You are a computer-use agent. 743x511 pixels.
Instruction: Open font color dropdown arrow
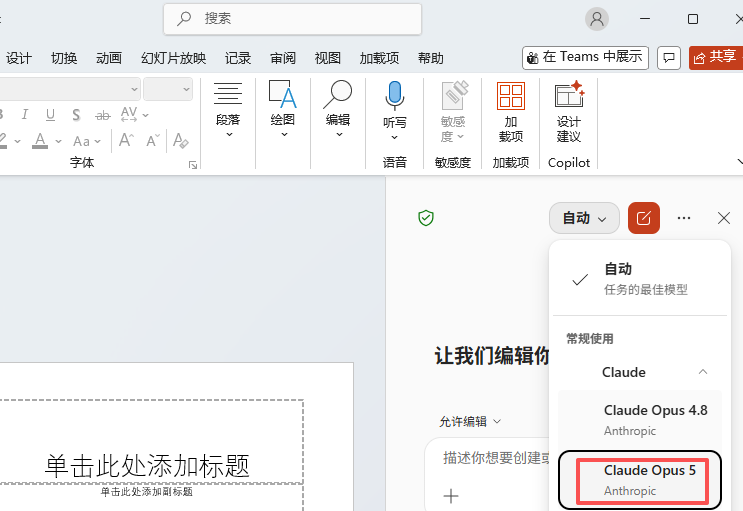[x=58, y=141]
